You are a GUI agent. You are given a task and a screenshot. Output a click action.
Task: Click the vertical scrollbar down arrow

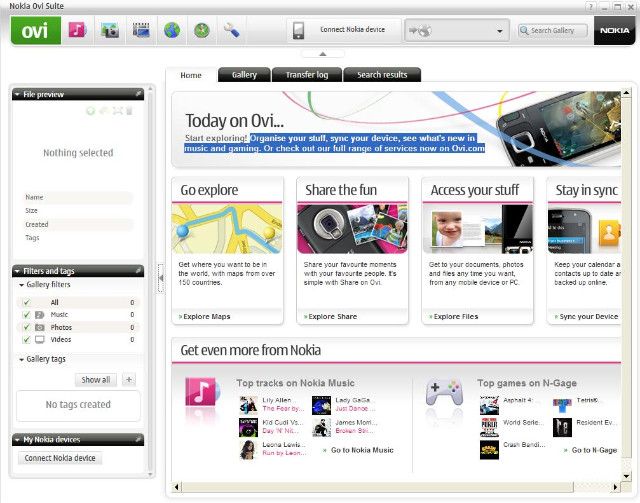coord(626,476)
